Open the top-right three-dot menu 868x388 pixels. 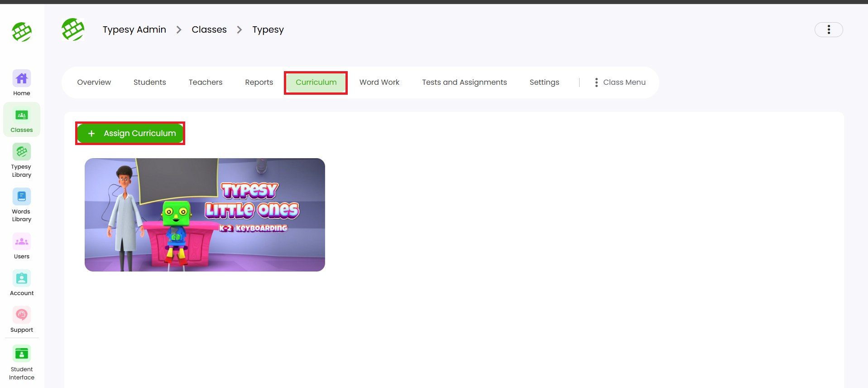(x=828, y=30)
